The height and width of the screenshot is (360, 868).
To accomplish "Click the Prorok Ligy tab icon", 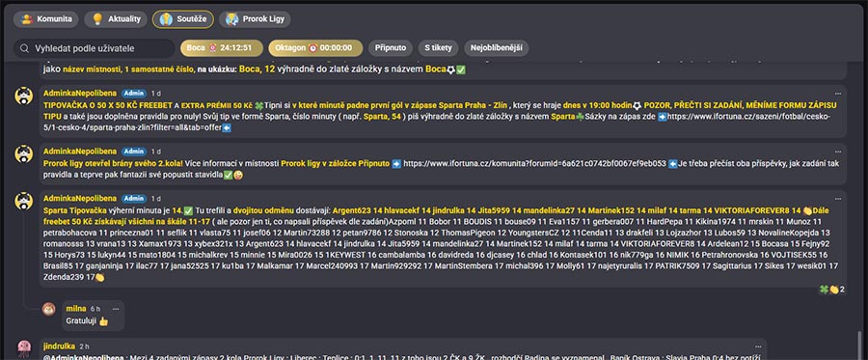I will (231, 19).
